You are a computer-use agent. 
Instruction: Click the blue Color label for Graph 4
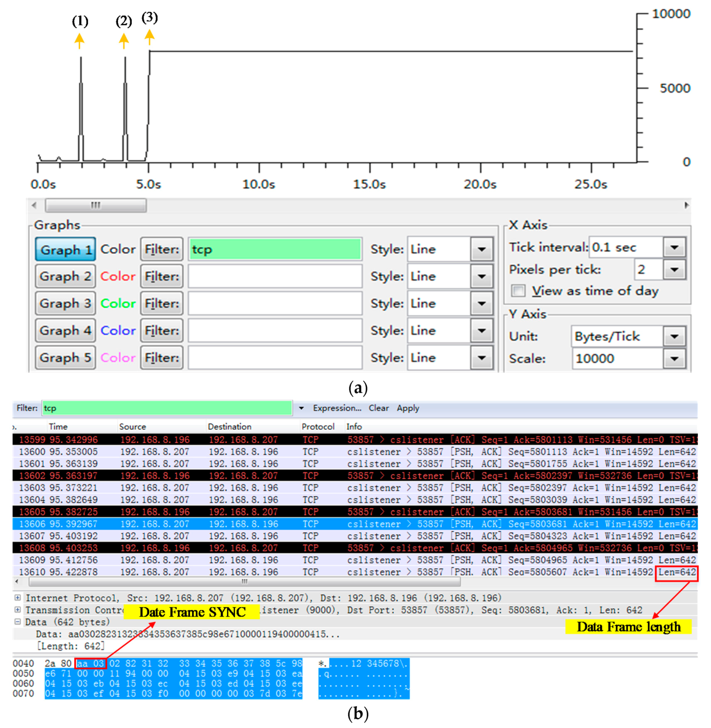click(x=118, y=330)
